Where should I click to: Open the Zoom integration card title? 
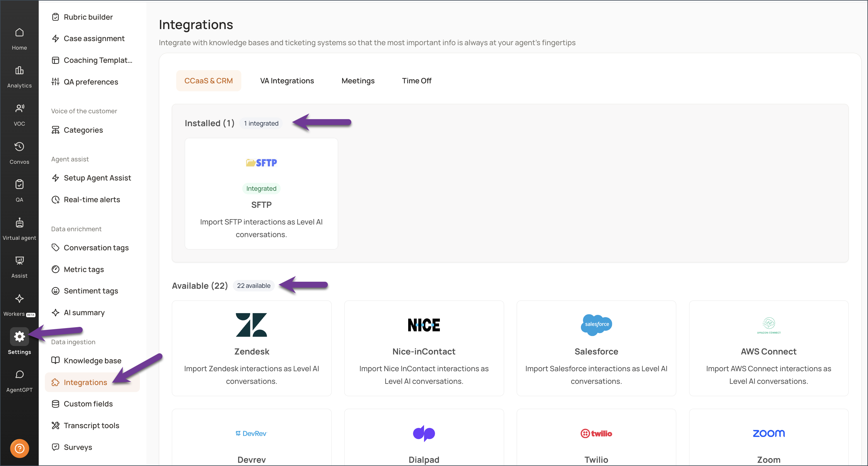[x=769, y=460]
